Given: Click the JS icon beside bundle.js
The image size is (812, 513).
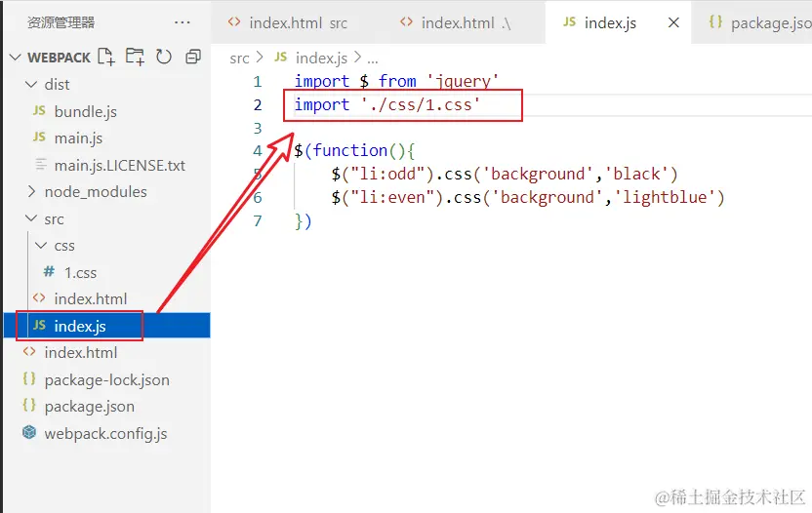Looking at the screenshot, I should pos(39,110).
